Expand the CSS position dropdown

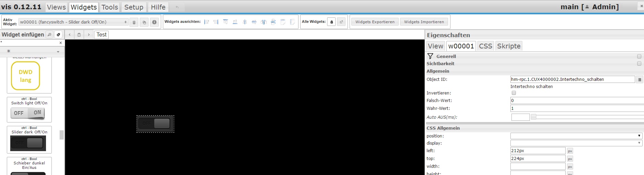coord(576,136)
